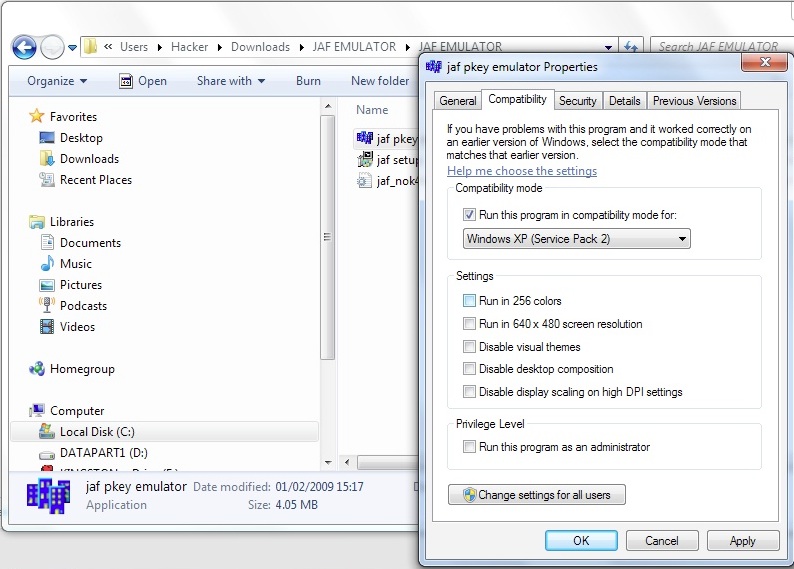The image size is (794, 569).
Task: Check Disable display scaling on high DPI
Action: point(469,391)
